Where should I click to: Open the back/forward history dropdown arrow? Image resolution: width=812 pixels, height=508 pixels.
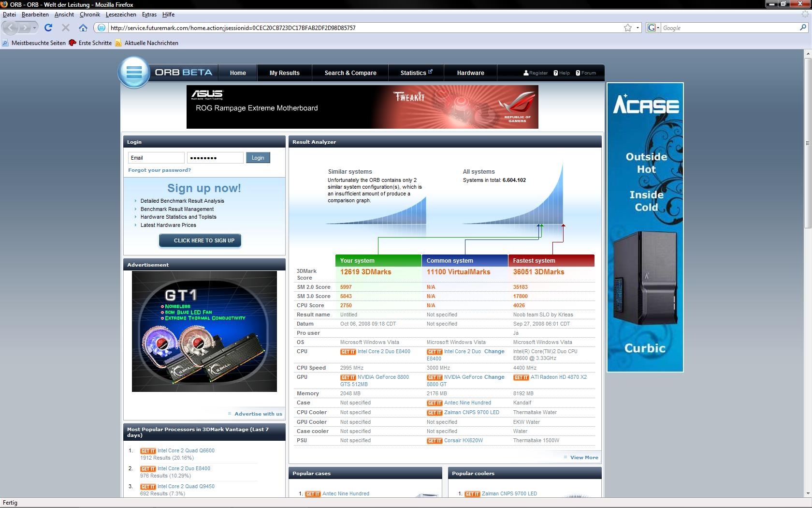point(34,28)
